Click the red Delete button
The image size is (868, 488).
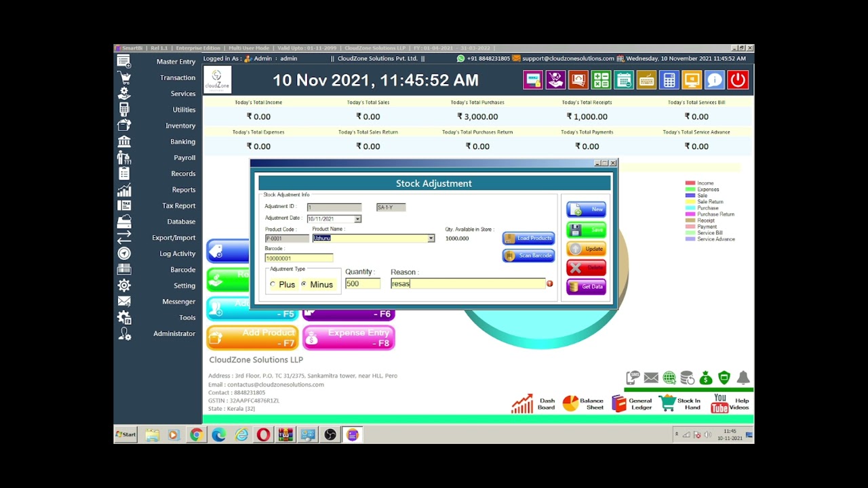[x=586, y=268]
